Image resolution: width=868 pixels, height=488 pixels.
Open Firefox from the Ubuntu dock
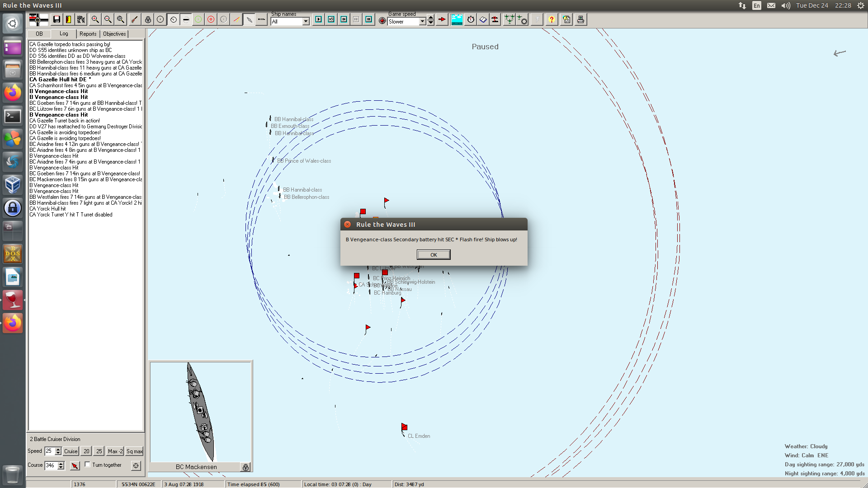pyautogui.click(x=13, y=93)
